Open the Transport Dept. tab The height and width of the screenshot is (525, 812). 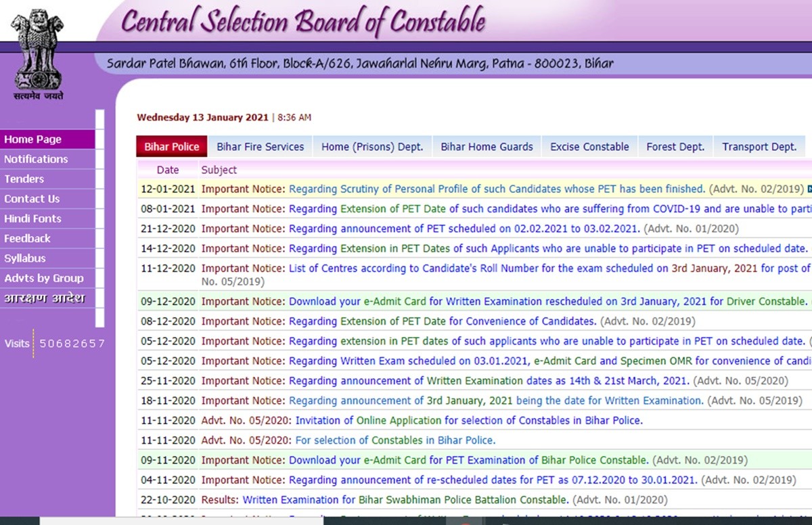coord(759,147)
